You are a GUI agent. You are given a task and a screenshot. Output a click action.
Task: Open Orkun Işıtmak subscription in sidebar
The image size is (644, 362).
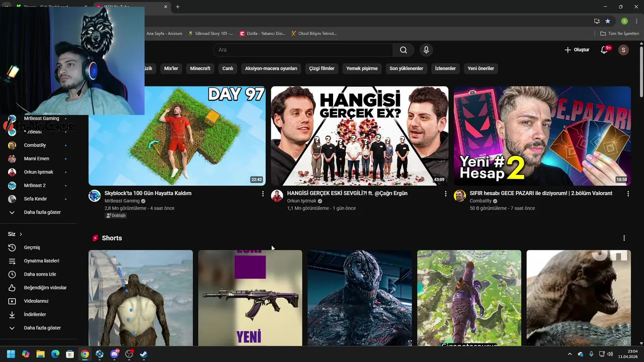click(x=38, y=172)
